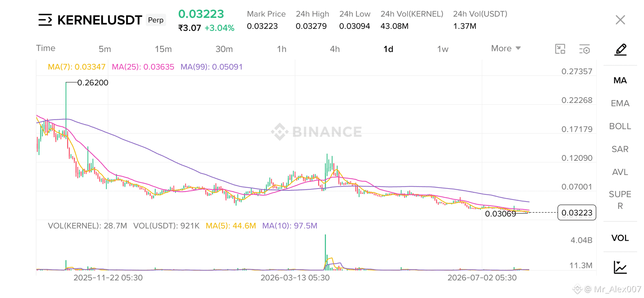Click the 0.07001 price axis label
The height and width of the screenshot is (298, 644).
click(577, 187)
